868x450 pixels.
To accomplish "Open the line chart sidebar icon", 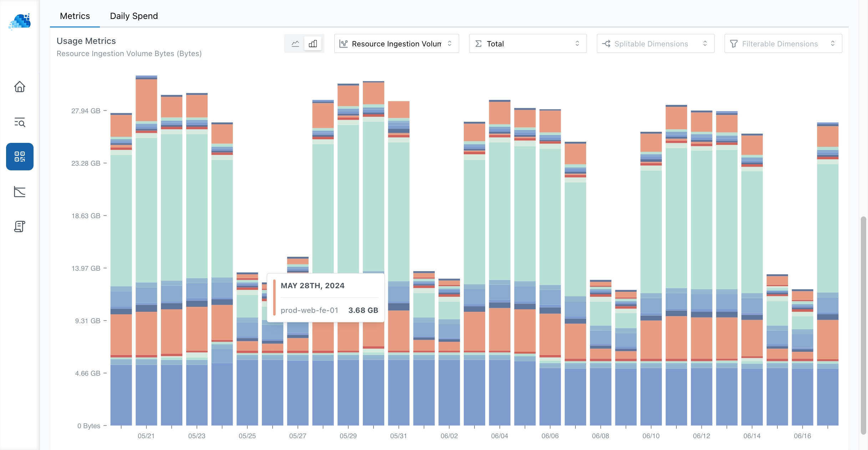I will [x=20, y=192].
